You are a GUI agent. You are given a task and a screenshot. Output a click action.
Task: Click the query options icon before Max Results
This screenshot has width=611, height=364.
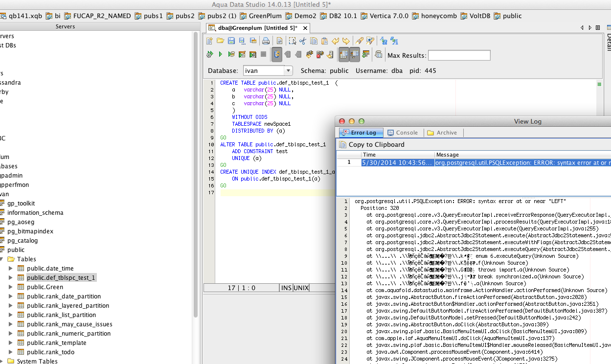[379, 54]
